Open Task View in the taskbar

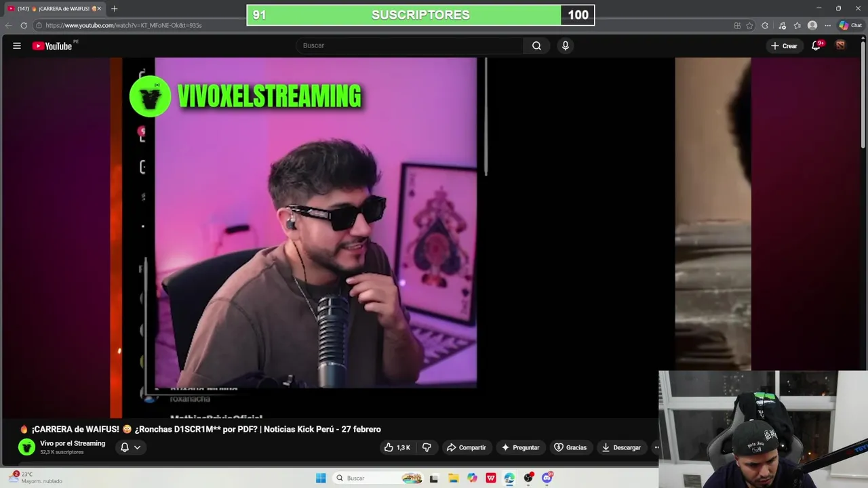pyautogui.click(x=434, y=478)
